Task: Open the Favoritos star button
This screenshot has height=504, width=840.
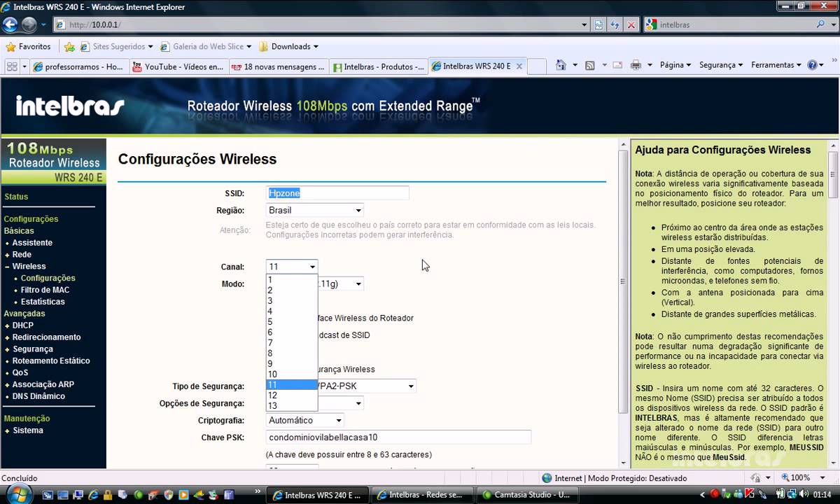Action: (28, 47)
